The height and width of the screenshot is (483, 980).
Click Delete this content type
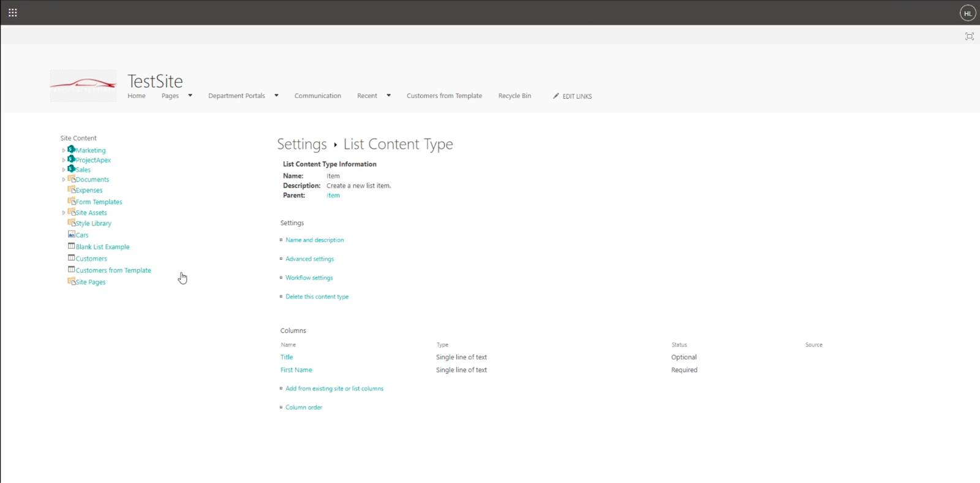click(317, 297)
